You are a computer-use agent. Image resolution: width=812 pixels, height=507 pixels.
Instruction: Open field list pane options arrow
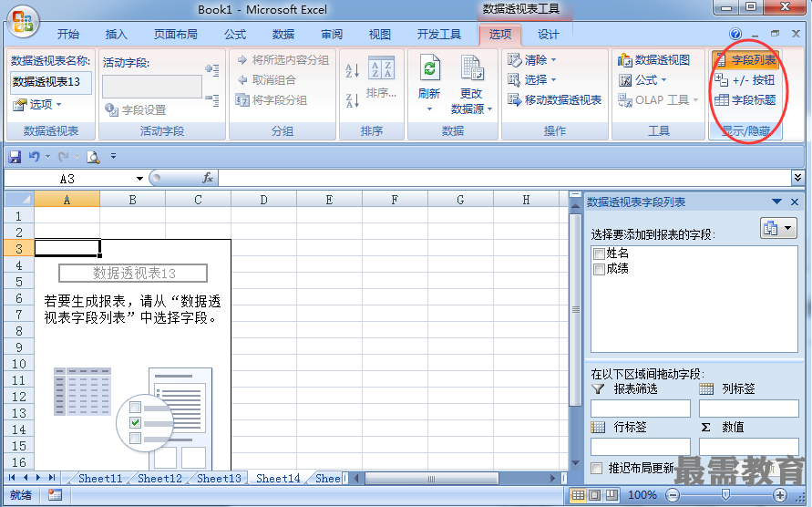[x=776, y=202]
